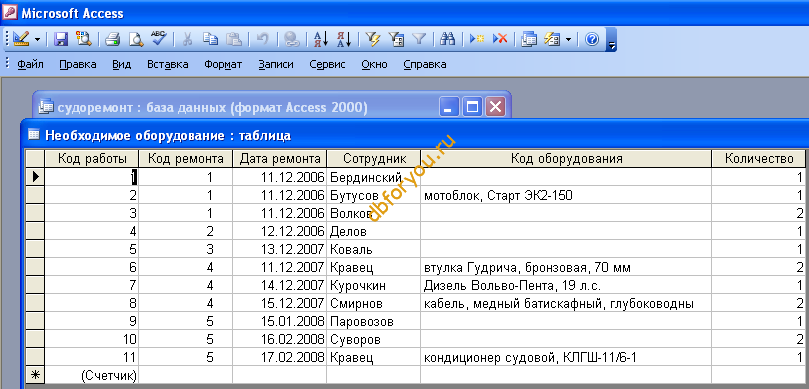809x389 pixels.
Task: Maximize the судоремонт database window
Action: (472, 107)
